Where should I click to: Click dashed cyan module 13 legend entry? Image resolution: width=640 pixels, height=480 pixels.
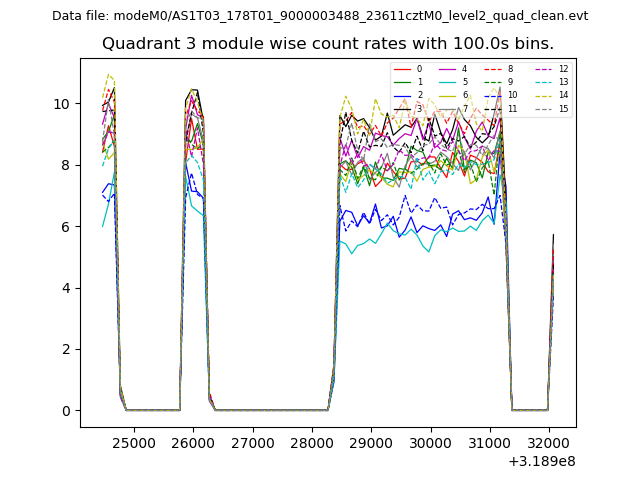544,82
